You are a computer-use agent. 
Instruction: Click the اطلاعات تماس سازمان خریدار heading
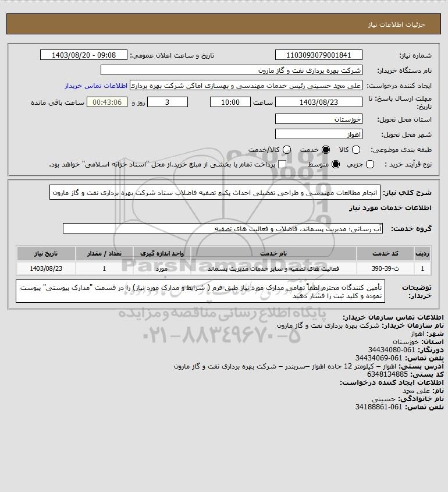(x=393, y=317)
